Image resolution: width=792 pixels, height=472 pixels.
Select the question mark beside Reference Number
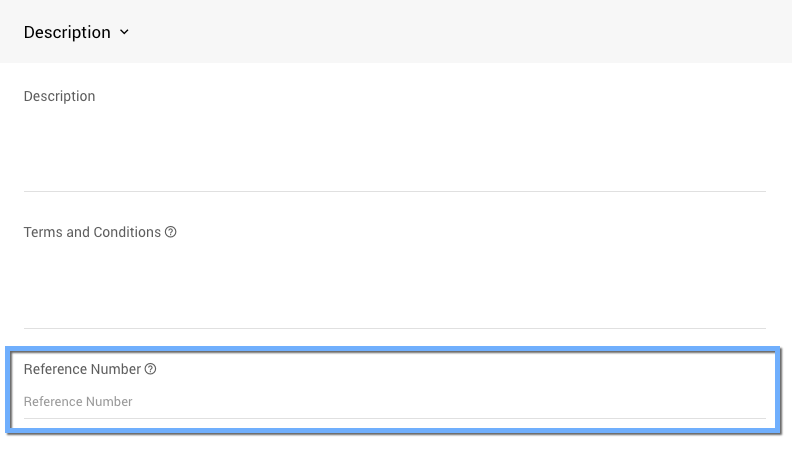coord(151,369)
